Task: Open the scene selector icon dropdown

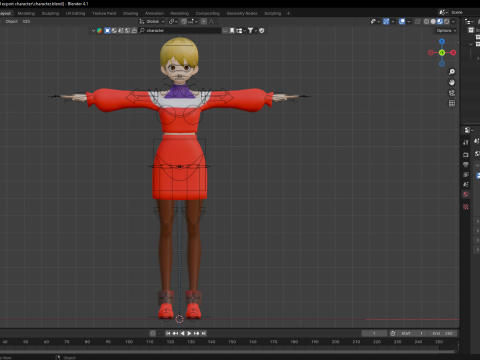Action: (x=443, y=12)
